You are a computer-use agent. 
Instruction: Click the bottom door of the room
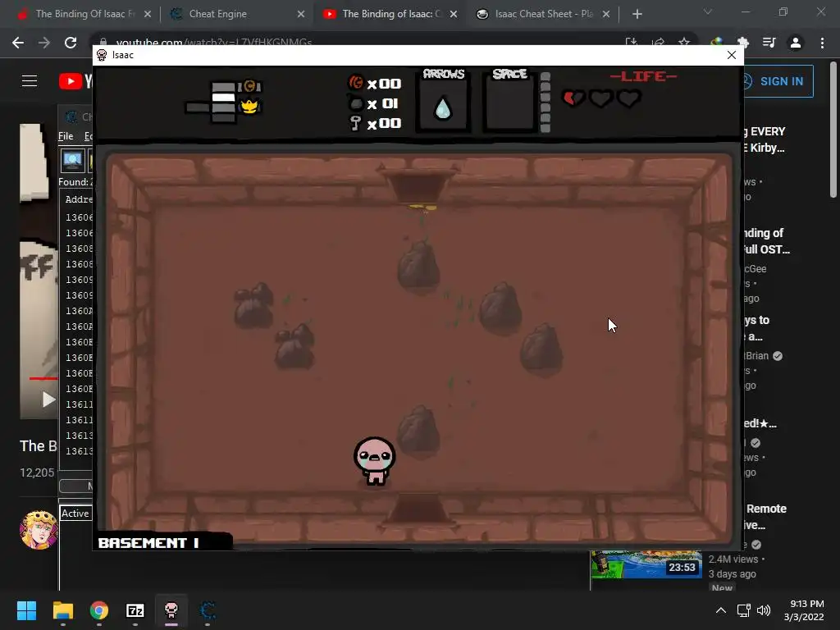coord(418,510)
